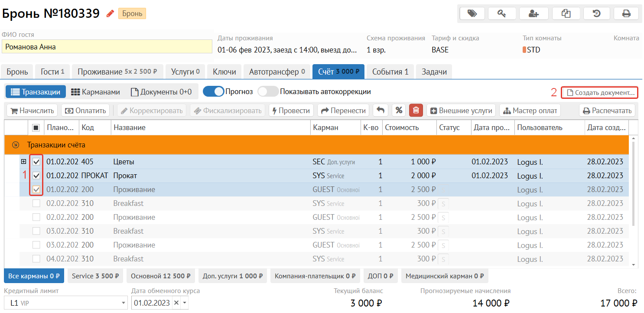Click the undo arrow icon in toolbar
The width and height of the screenshot is (644, 313).
point(380,111)
